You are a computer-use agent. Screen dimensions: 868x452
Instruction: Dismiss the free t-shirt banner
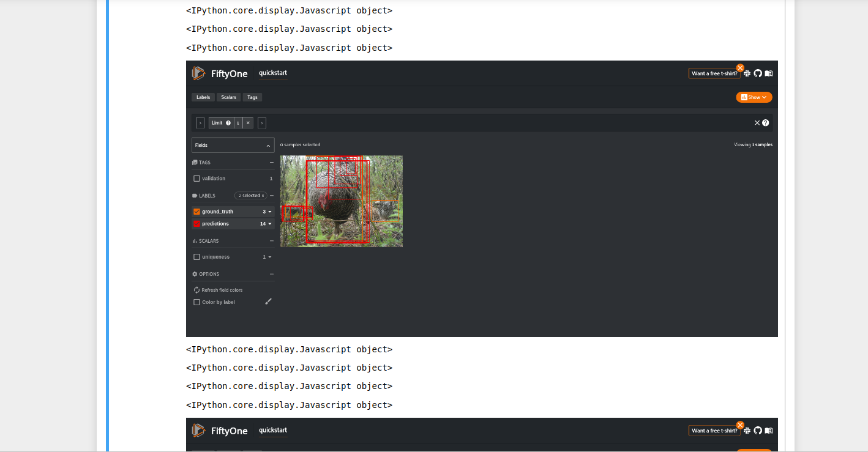(740, 68)
